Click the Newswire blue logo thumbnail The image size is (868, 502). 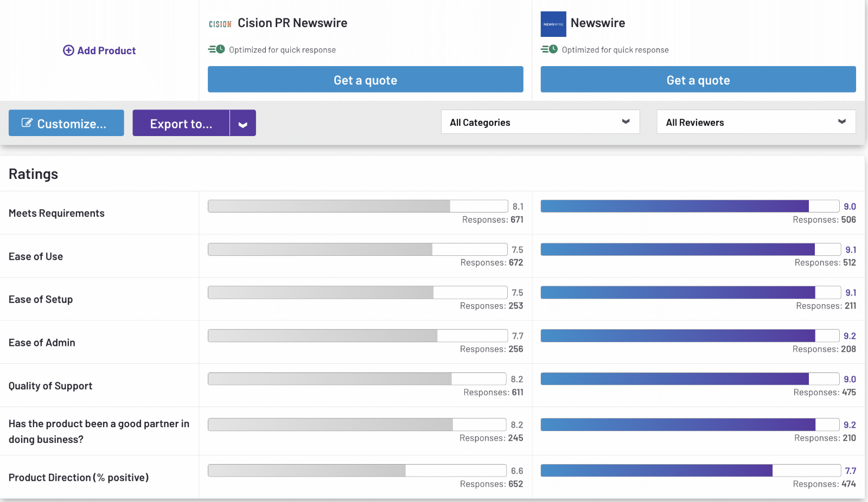click(553, 24)
